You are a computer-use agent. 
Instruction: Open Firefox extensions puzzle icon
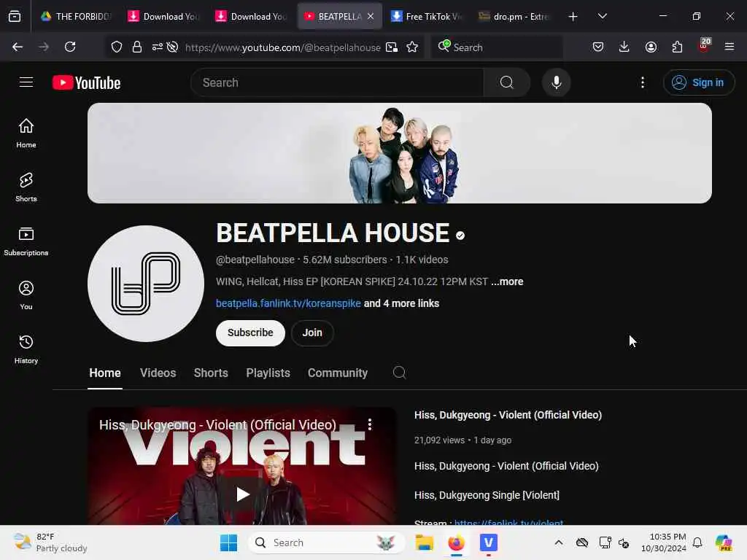click(x=677, y=47)
